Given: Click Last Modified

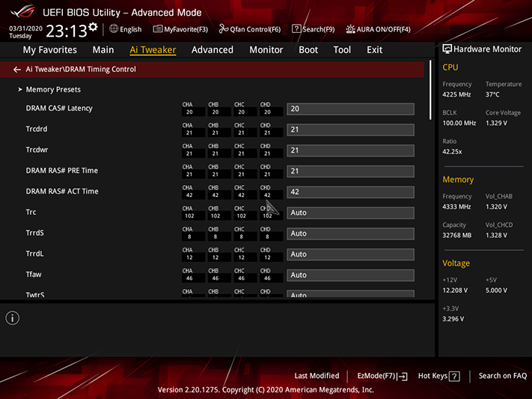Looking at the screenshot, I should [x=317, y=376].
